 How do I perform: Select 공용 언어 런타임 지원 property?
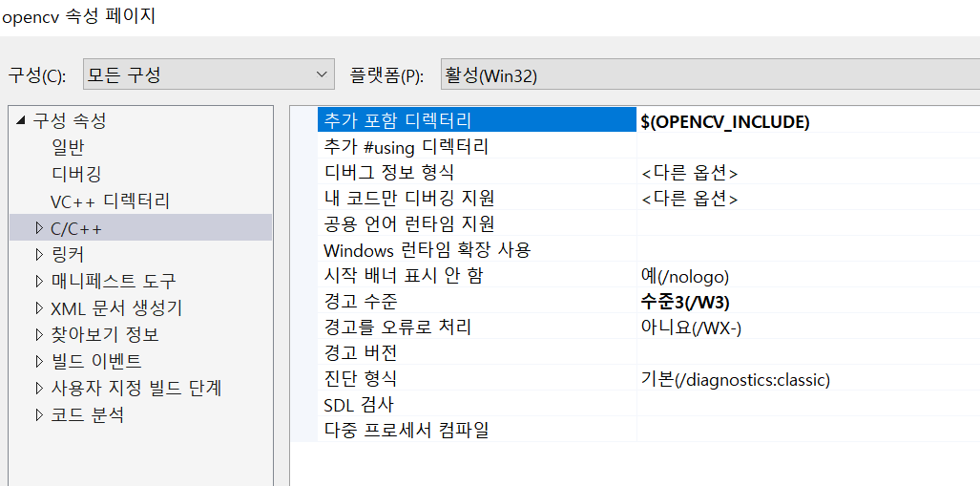pos(477,223)
